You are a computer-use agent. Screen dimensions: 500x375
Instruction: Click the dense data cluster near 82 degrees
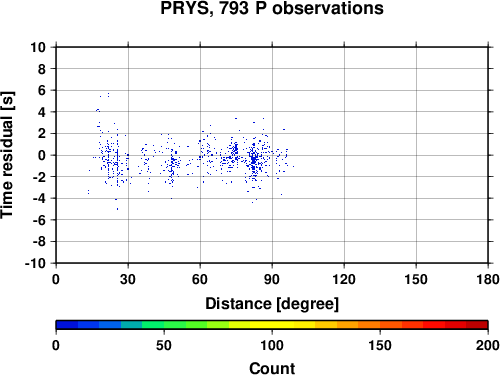254,160
